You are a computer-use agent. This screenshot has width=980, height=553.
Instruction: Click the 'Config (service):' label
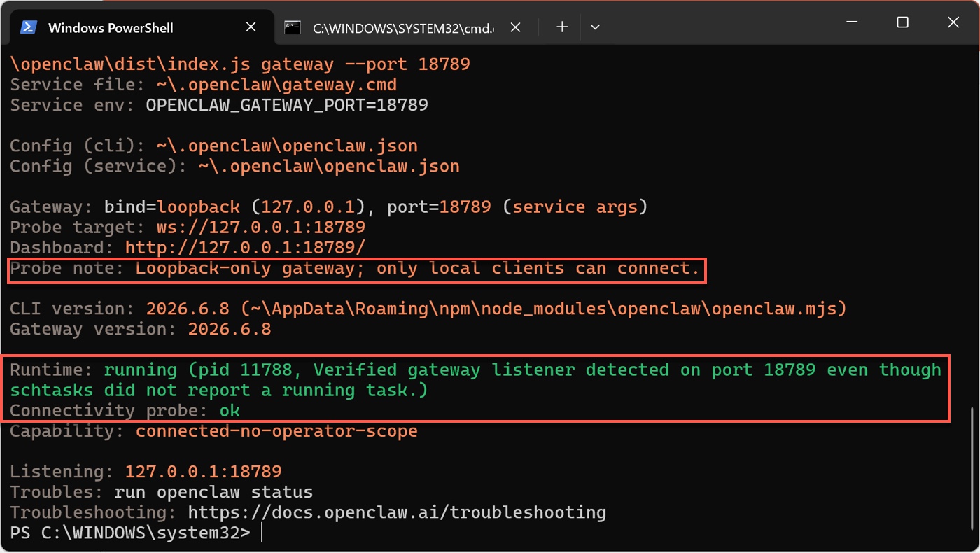point(98,167)
